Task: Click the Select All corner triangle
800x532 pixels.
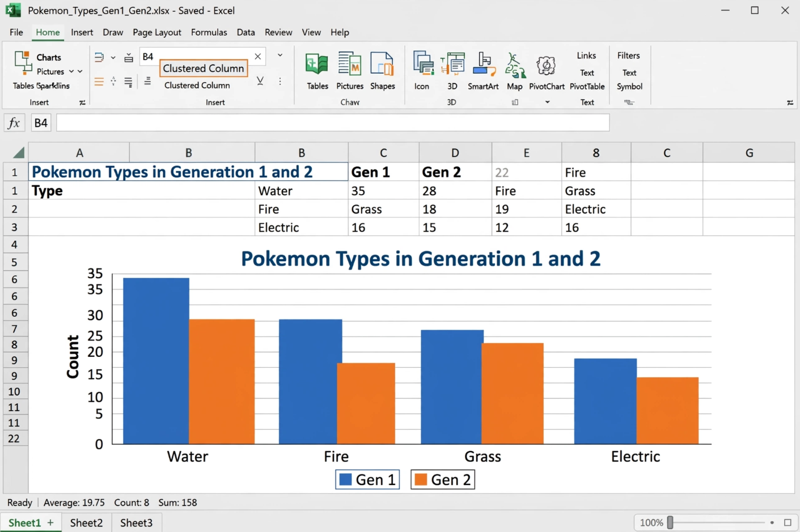Action: click(19, 152)
